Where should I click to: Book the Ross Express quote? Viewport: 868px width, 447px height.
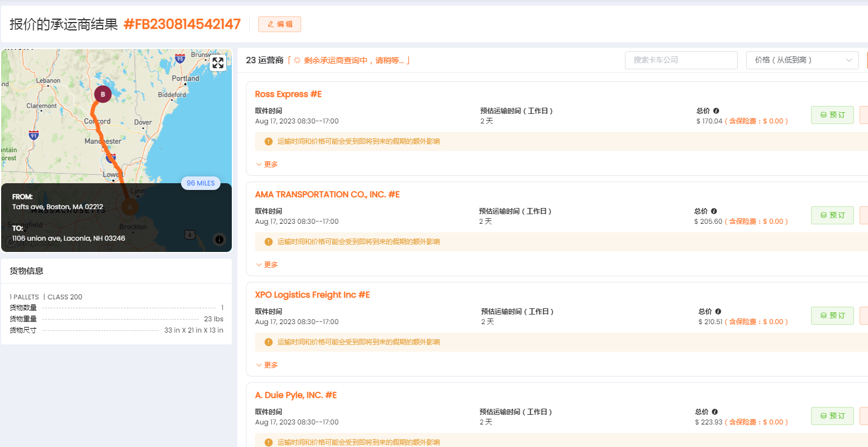(x=832, y=115)
